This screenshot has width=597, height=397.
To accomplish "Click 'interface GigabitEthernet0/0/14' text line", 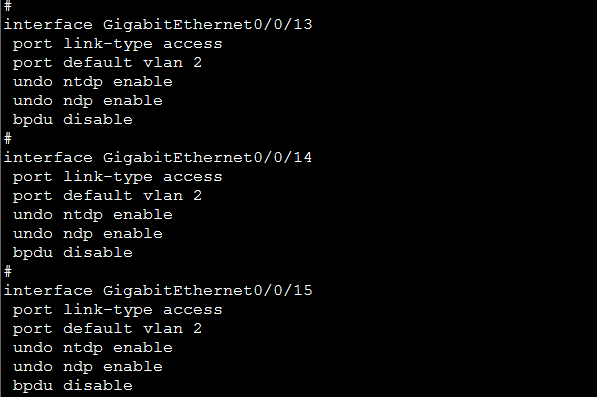I will pyautogui.click(x=158, y=158).
